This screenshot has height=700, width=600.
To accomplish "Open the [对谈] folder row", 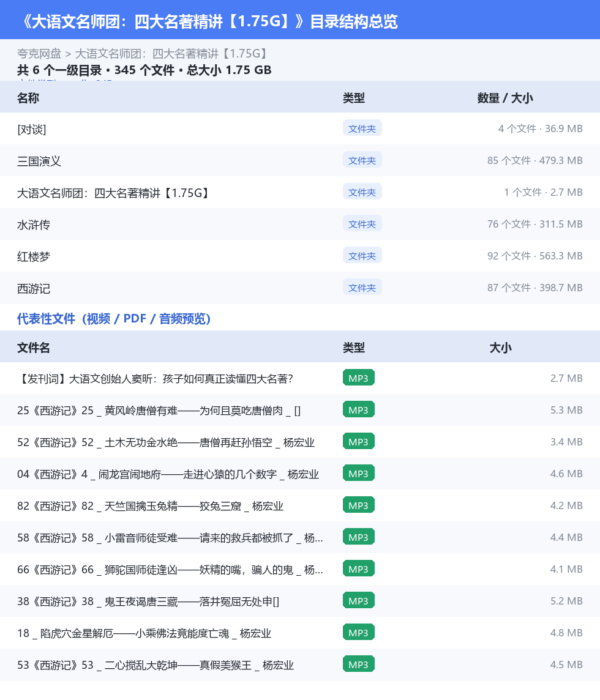I will pyautogui.click(x=300, y=128).
